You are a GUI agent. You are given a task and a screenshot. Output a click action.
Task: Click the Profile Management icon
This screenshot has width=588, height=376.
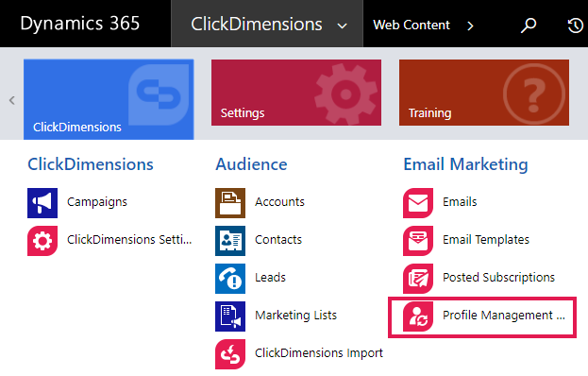(x=418, y=316)
